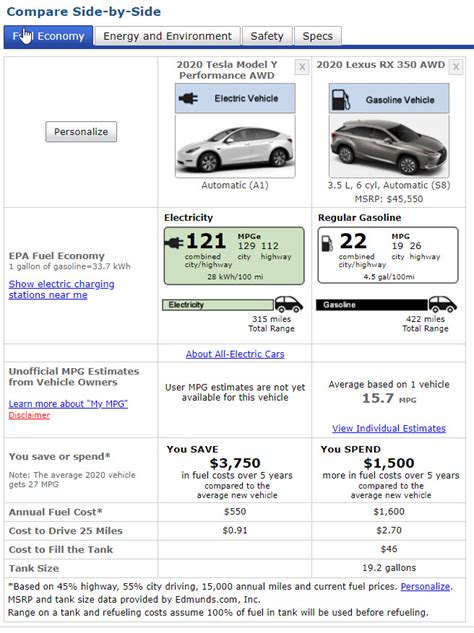Open the About All-Electric Cars link
474x633 pixels.
(235, 354)
